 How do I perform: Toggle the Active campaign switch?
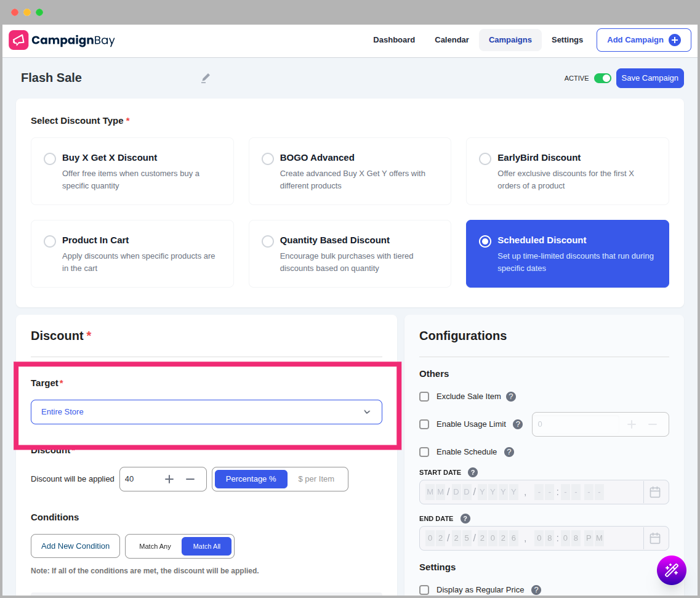[x=602, y=78]
